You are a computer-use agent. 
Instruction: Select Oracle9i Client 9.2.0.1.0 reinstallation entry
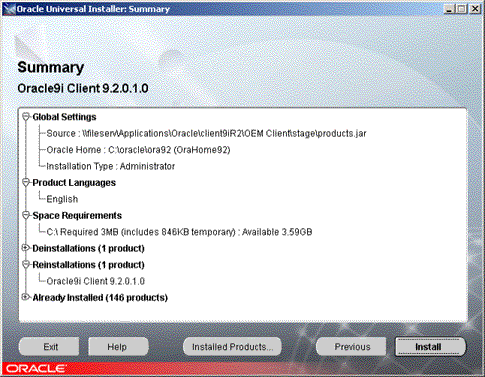coord(95,281)
